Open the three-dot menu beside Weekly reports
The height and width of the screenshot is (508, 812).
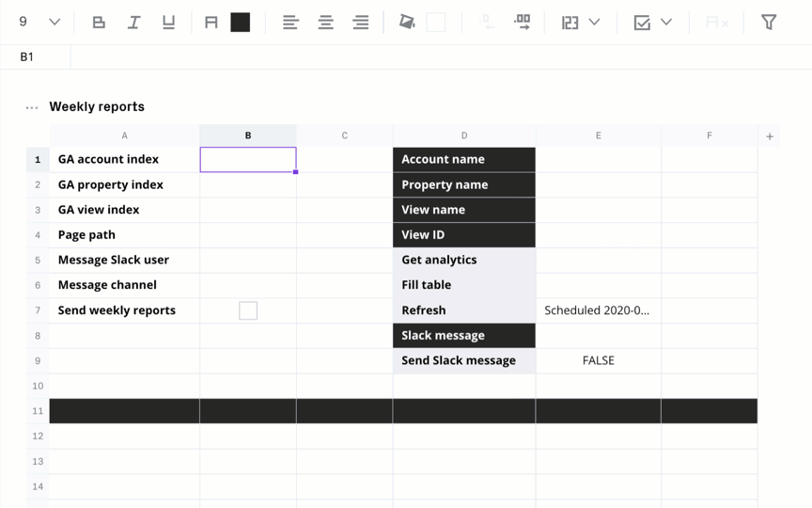tap(32, 108)
